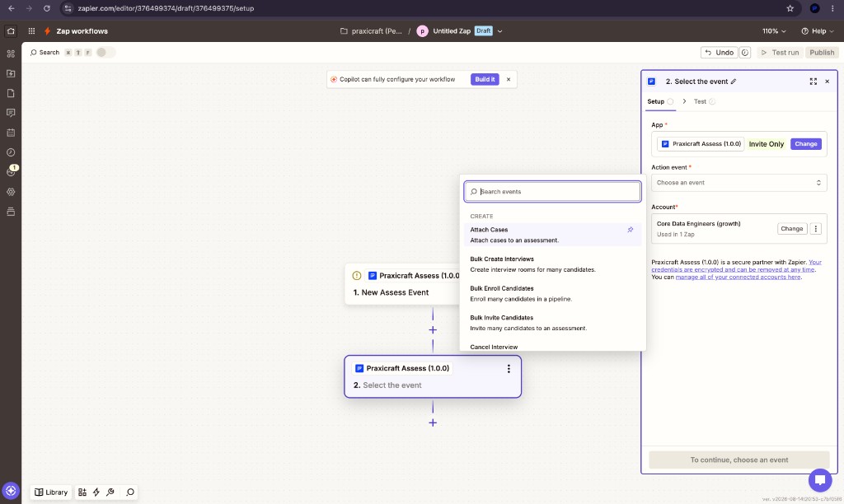Open the credentials encryption link

coord(736,266)
